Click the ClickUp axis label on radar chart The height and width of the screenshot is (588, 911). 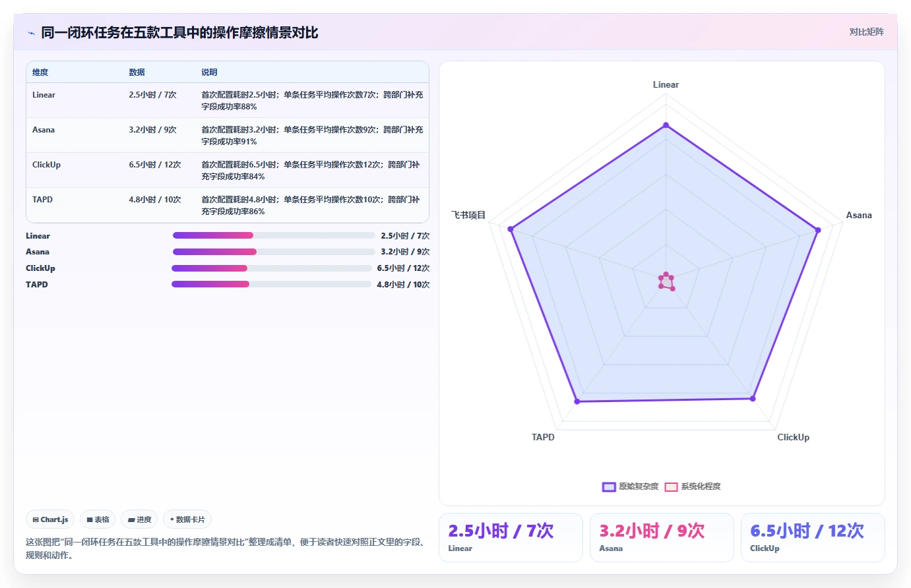[793, 437]
